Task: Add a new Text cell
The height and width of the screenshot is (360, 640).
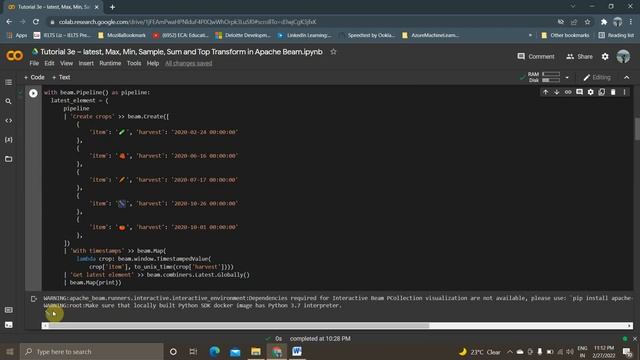Action: click(x=61, y=77)
